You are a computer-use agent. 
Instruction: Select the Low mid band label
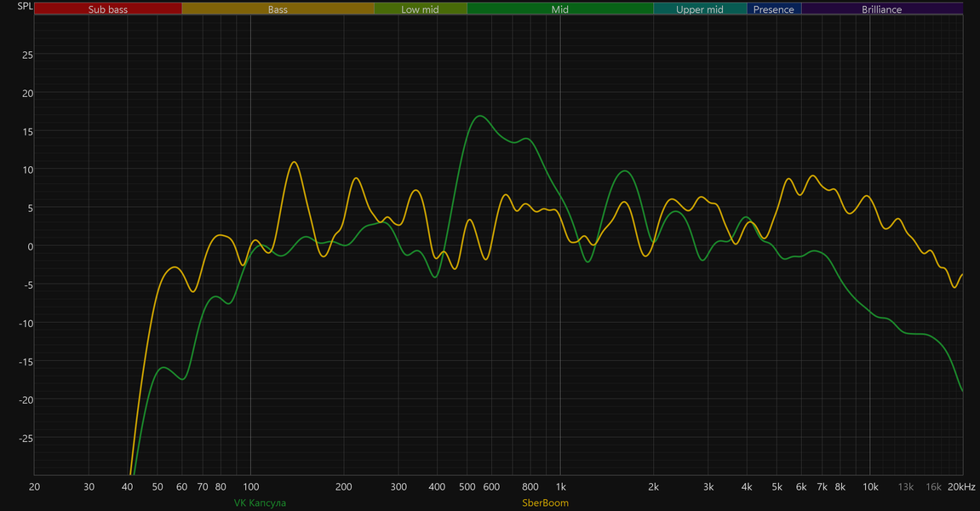click(420, 9)
